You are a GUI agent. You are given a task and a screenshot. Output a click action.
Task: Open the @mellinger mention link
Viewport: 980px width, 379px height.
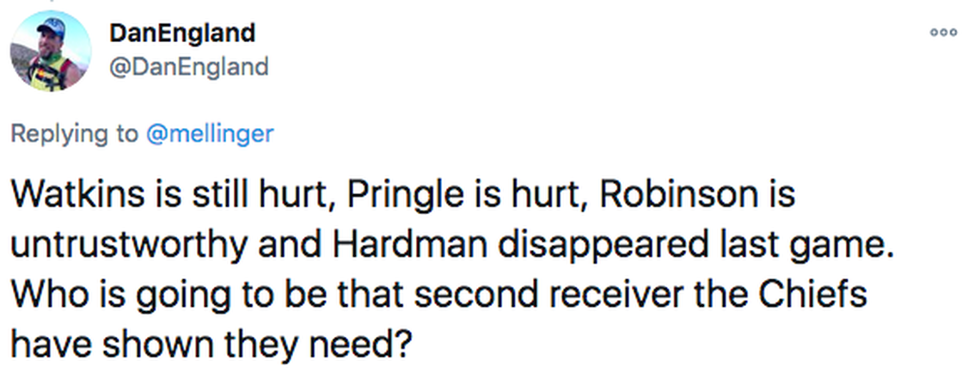[x=211, y=133]
